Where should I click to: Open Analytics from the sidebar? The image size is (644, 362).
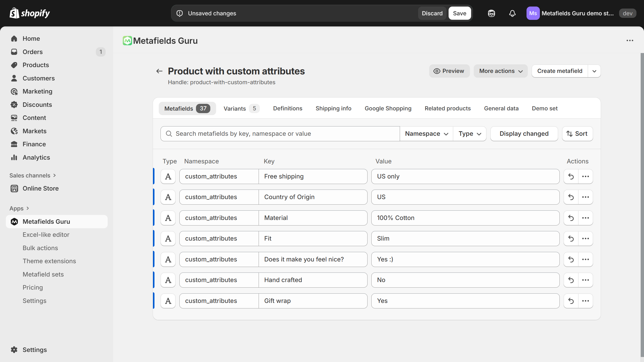coord(36,157)
